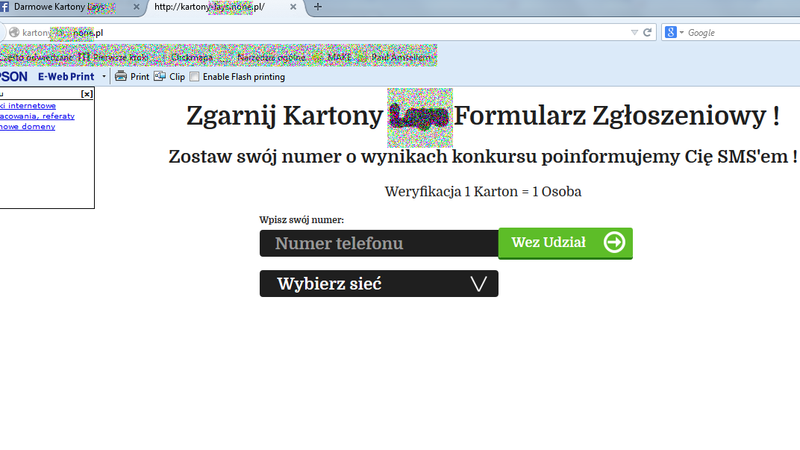
Task: Click the Numer telefonu input field
Action: point(379,243)
